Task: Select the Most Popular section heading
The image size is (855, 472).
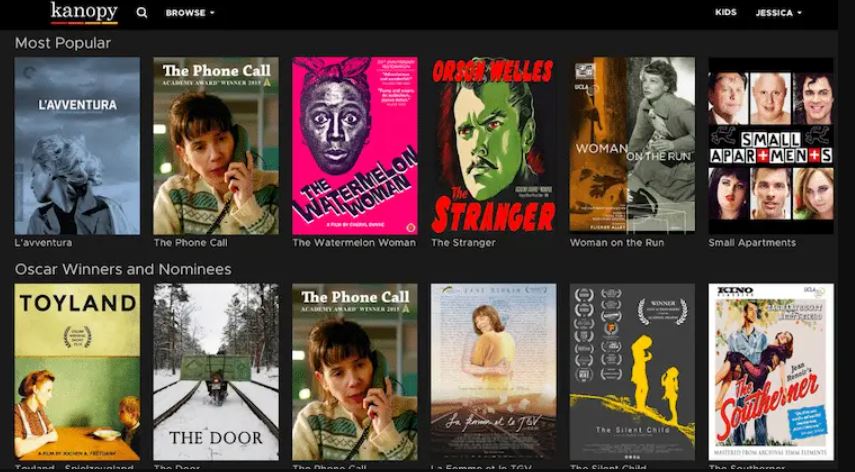Action: [63, 43]
